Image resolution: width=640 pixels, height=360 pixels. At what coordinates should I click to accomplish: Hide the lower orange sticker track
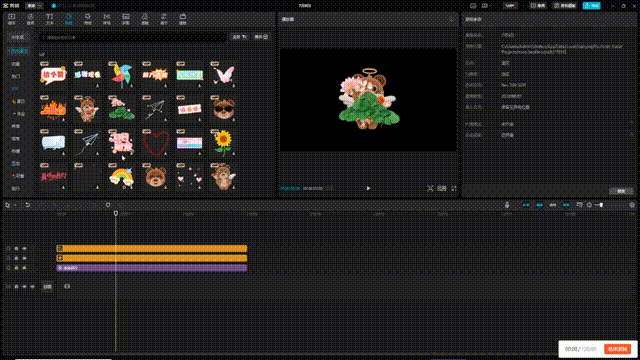pyautogui.click(x=24, y=258)
